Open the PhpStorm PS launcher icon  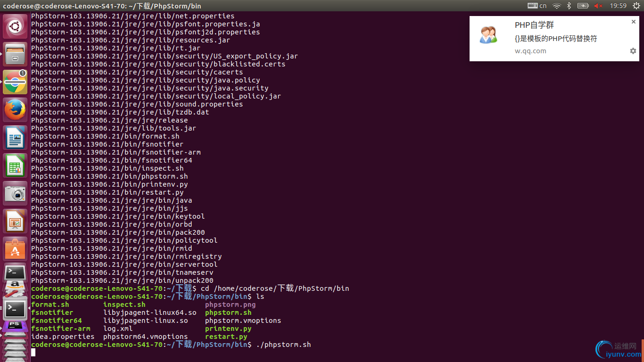pos(15,326)
